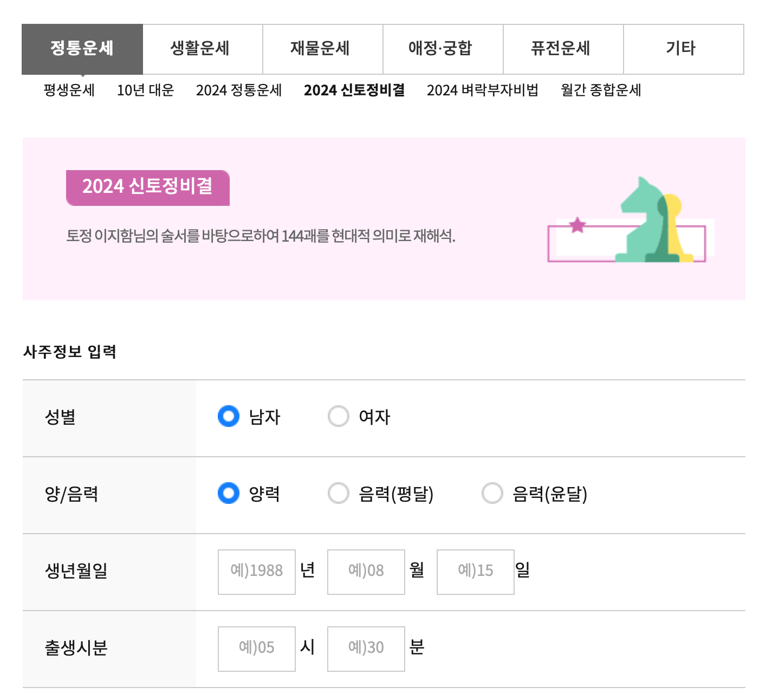Click the birth month input field
The image size is (766, 700).
366,571
